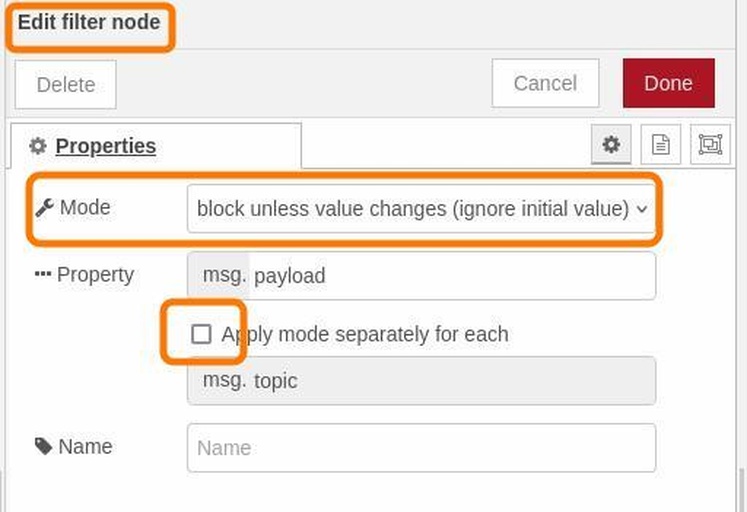747x512 pixels.
Task: Click the wrench icon beside Mode
Action: click(x=44, y=208)
